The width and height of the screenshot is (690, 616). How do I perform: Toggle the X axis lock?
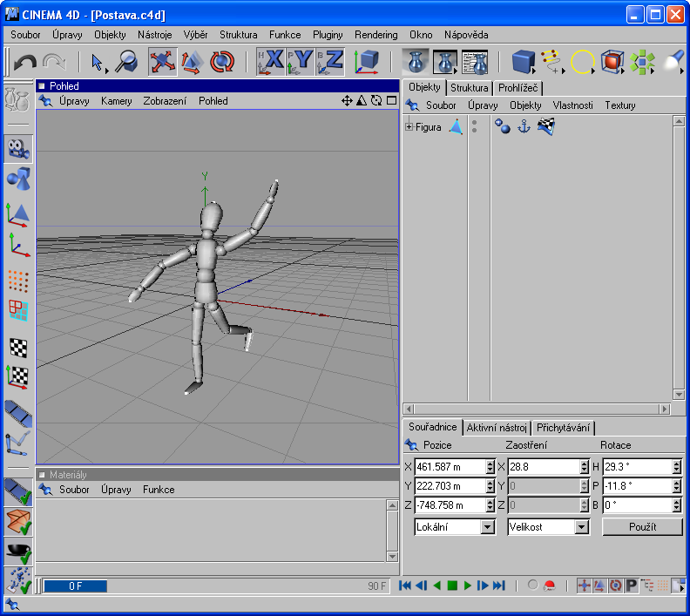pyautogui.click(x=271, y=62)
